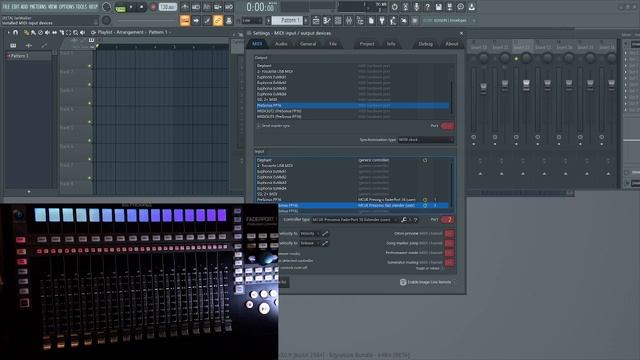Open the TOOLS menu
The image size is (640, 360).
tap(81, 7)
